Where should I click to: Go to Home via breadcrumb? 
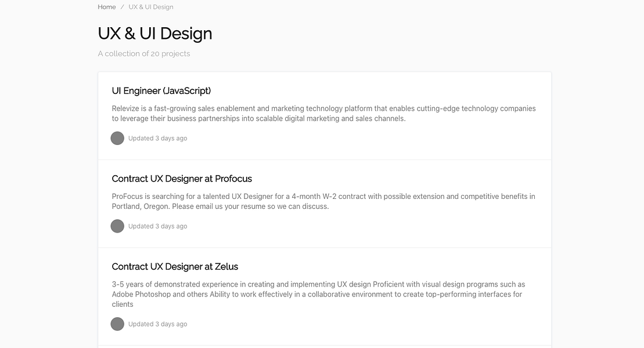click(x=107, y=7)
